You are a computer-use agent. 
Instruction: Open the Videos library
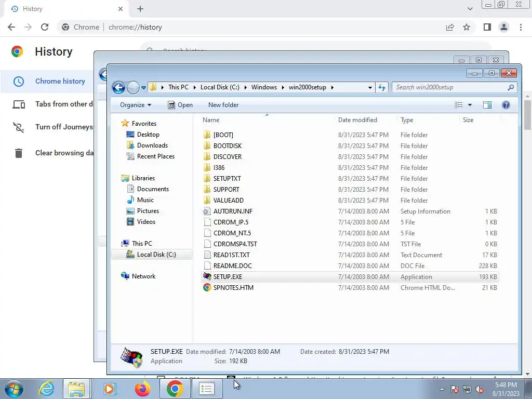[146, 221]
